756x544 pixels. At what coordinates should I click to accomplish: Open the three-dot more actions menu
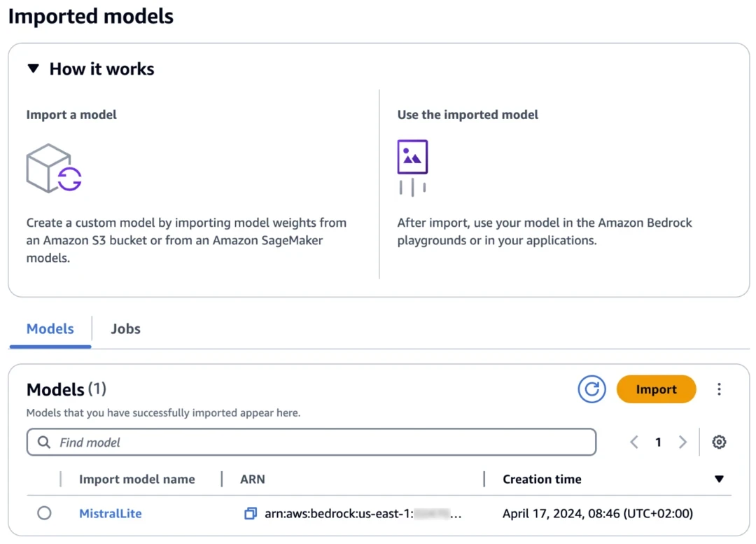tap(719, 389)
